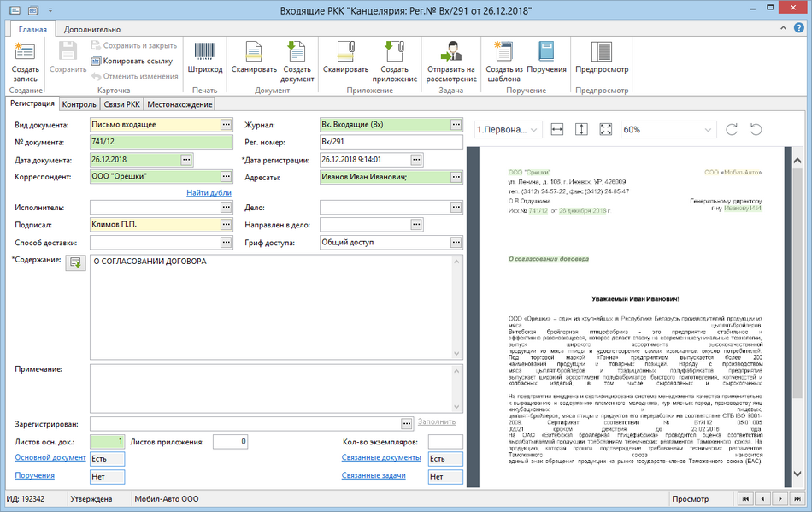
Task: Click Отправить на рассмотрение icon
Action: coord(451,52)
